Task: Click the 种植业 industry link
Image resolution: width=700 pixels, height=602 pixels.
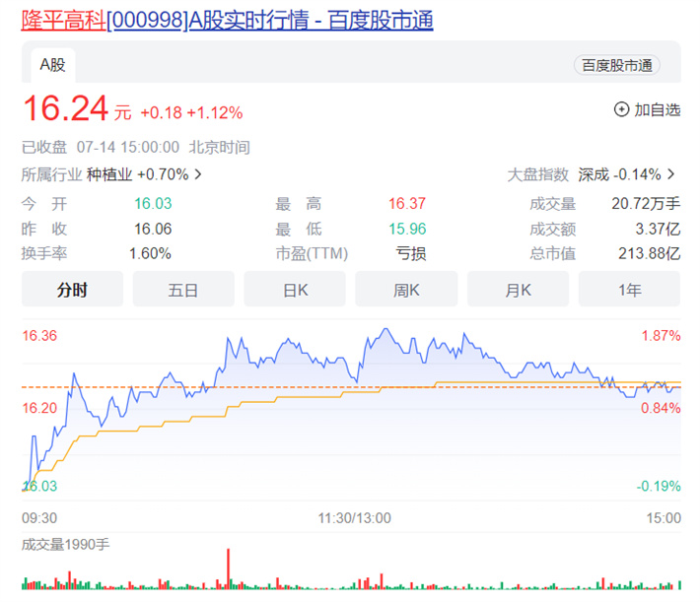Action: pos(108,174)
